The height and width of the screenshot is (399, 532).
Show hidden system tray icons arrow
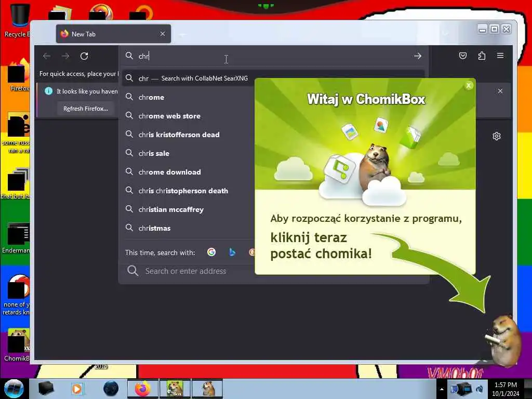pyautogui.click(x=442, y=389)
